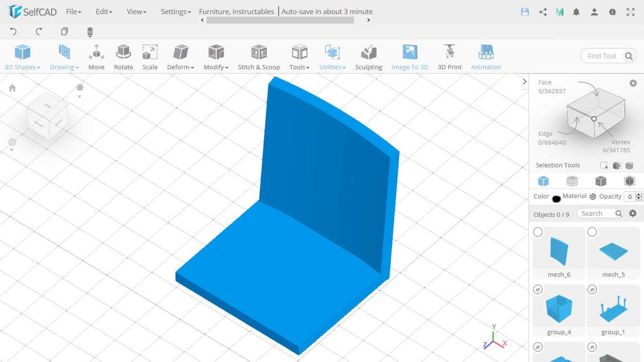
Task: Click the Objects search field
Action: [600, 214]
